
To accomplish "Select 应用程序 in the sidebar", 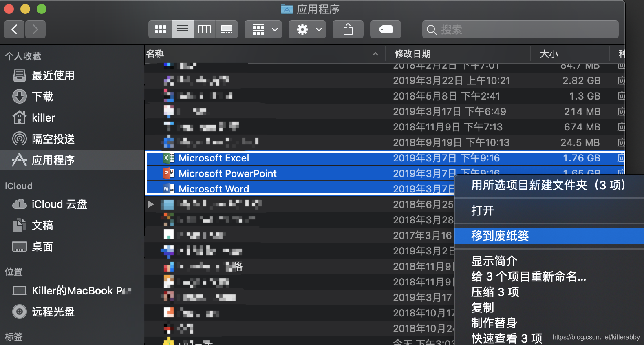I will tap(72, 160).
